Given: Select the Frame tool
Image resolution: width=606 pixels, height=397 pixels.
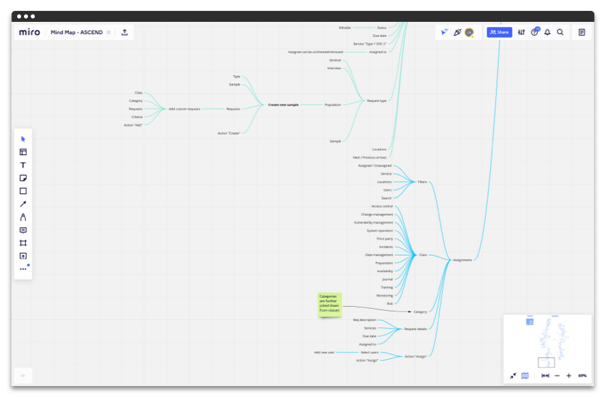Looking at the screenshot, I should pyautogui.click(x=23, y=243).
